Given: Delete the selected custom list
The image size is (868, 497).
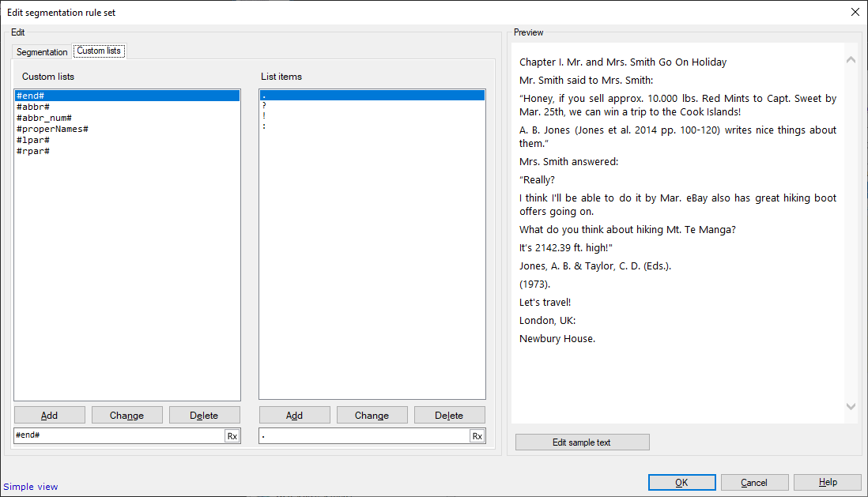Looking at the screenshot, I should coord(204,414).
